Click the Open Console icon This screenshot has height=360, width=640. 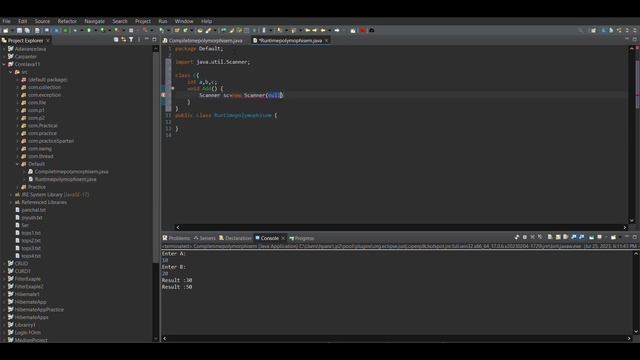[613, 237]
